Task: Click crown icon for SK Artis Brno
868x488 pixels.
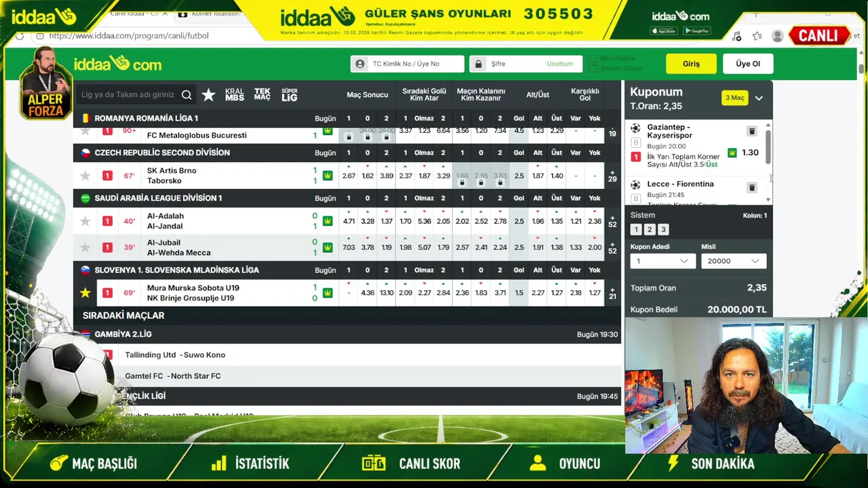Action: click(328, 176)
